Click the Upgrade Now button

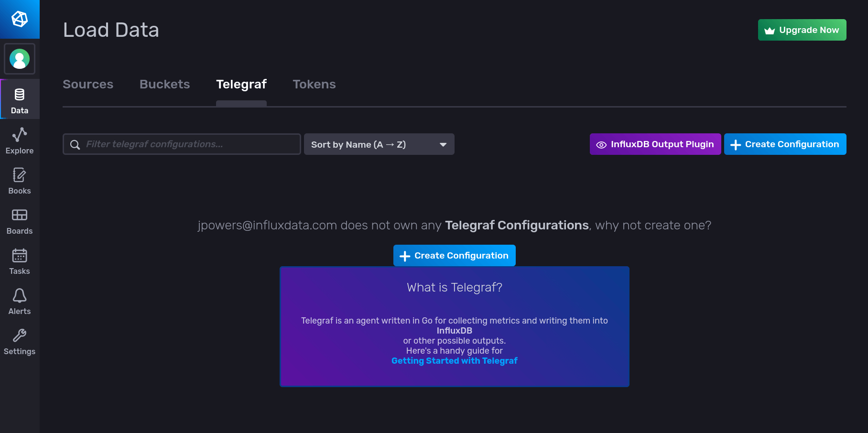[802, 30]
